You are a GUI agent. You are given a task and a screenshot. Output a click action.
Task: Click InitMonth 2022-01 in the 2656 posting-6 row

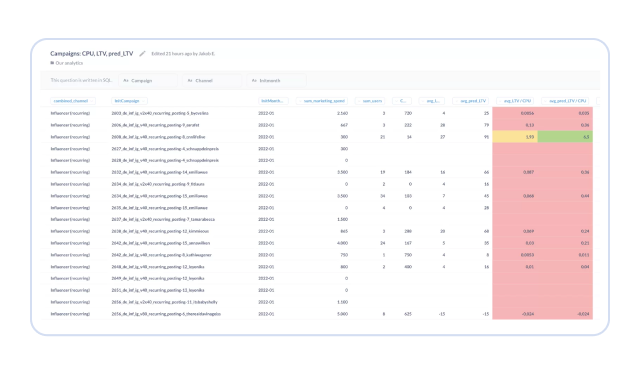(266, 314)
